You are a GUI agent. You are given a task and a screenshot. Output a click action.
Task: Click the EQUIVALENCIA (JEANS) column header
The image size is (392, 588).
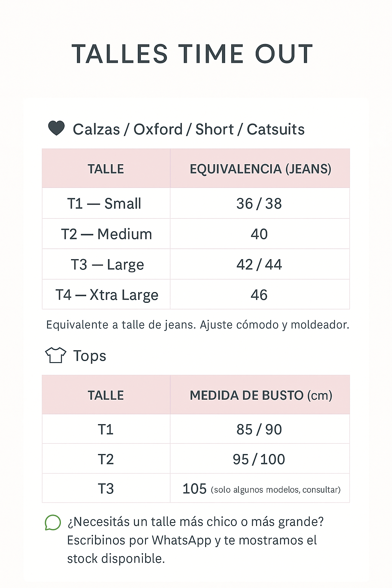[260, 169]
